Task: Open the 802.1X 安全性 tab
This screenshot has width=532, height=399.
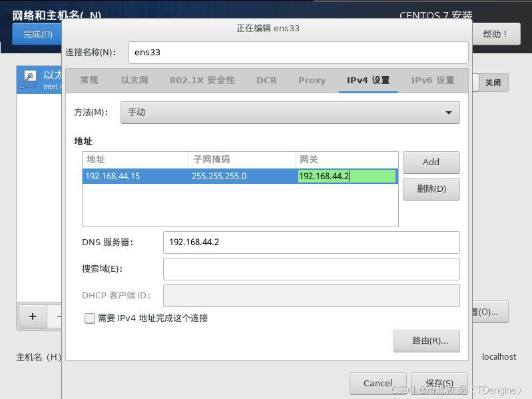Action: (x=202, y=81)
